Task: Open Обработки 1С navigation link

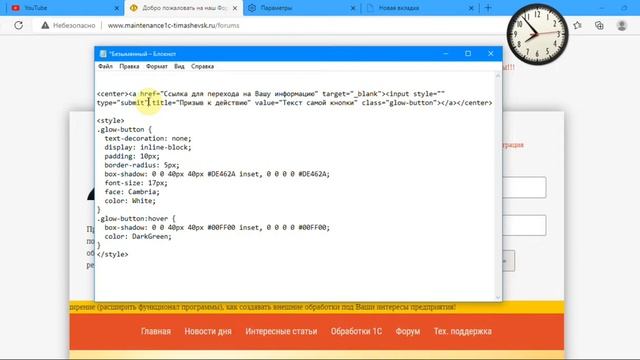Action: point(356,331)
